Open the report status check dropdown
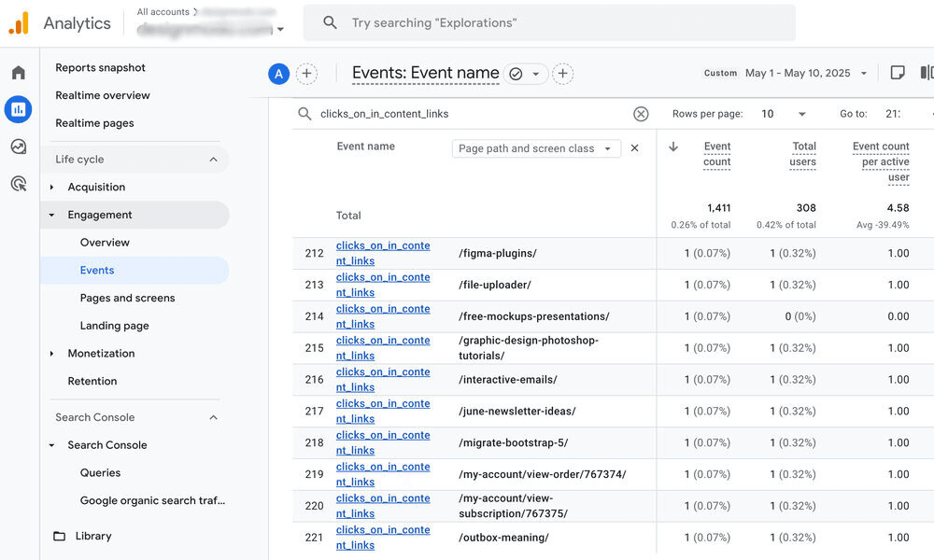The width and height of the screenshot is (934, 560). [x=526, y=74]
